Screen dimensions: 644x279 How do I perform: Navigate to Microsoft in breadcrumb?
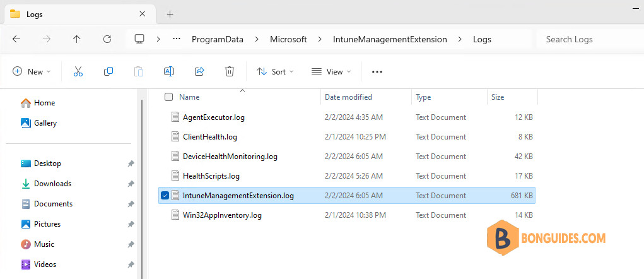(288, 39)
